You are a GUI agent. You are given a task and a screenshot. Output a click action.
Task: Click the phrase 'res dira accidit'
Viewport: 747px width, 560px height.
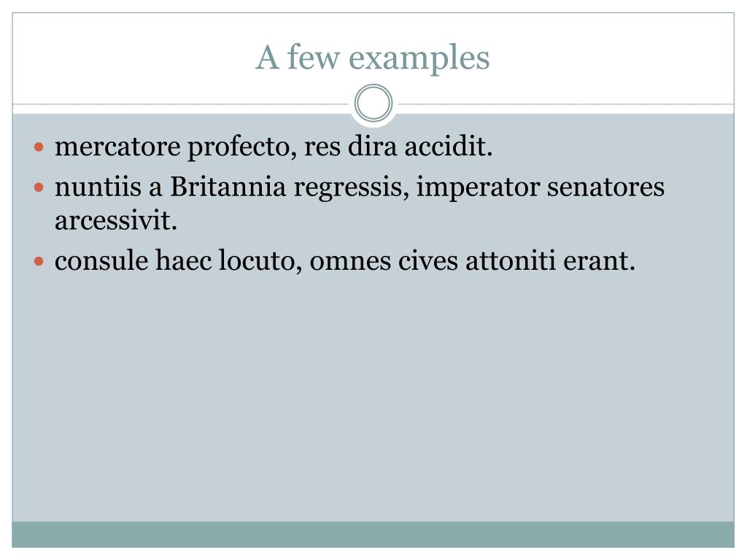(398, 146)
